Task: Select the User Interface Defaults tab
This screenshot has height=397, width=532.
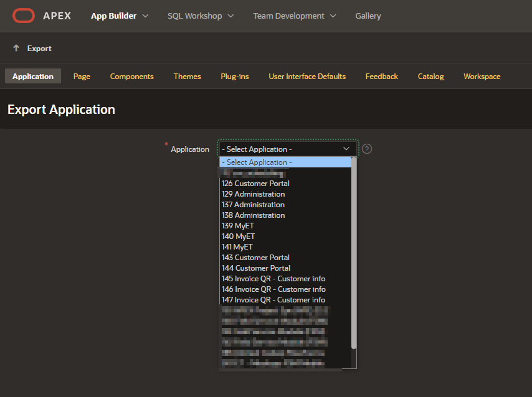Action: pyautogui.click(x=306, y=76)
